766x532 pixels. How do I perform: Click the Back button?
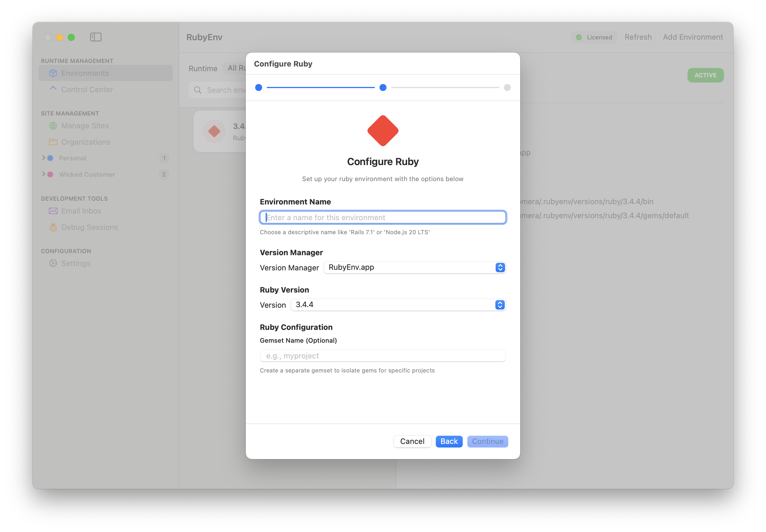click(449, 441)
